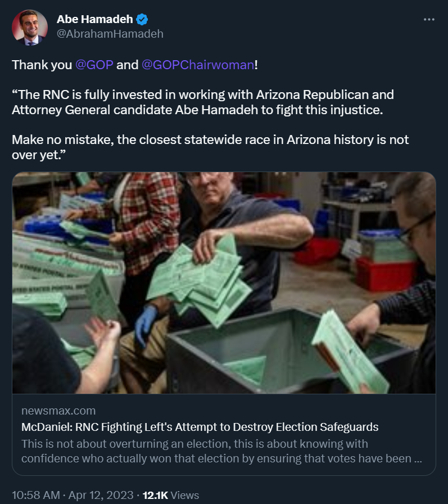448x504 pixels.
Task: Open the more options ellipsis menu
Action: pyautogui.click(x=429, y=20)
